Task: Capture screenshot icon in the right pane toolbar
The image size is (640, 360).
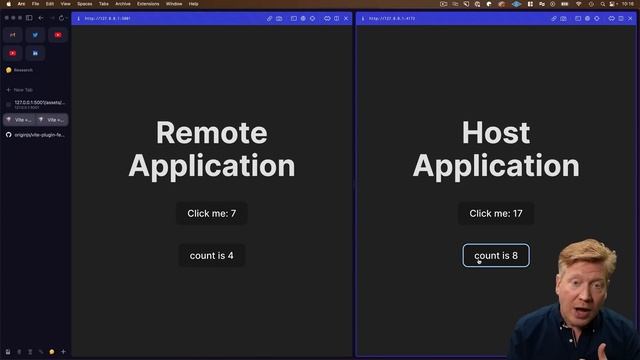Action: coord(564,18)
